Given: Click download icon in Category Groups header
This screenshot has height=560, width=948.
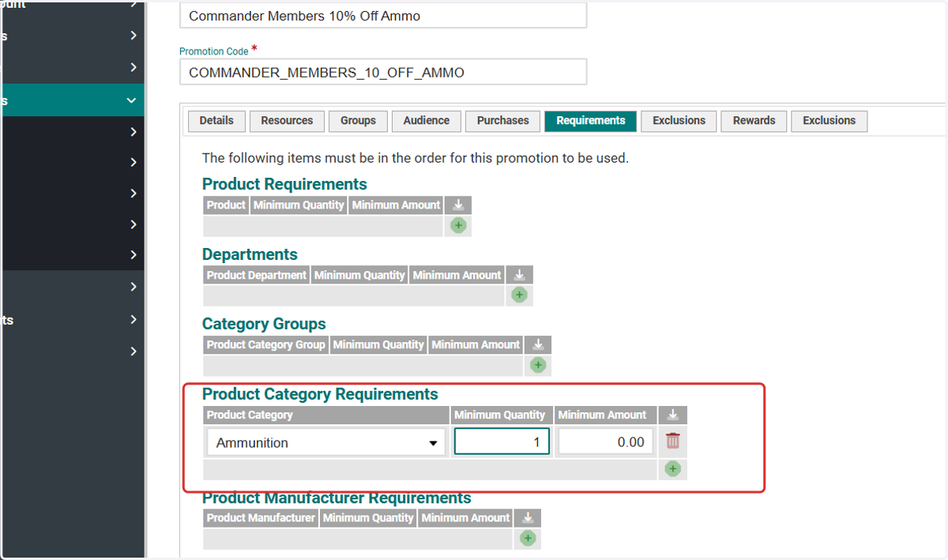Looking at the screenshot, I should click(538, 344).
